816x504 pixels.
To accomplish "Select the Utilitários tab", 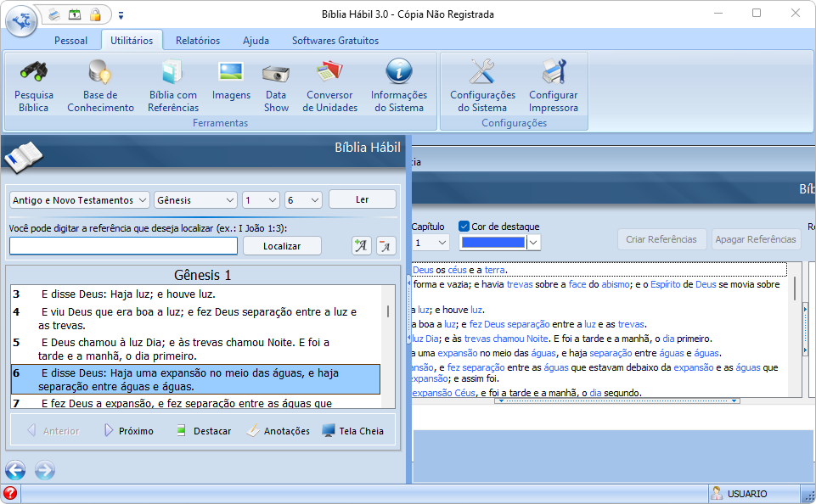I will [x=132, y=41].
